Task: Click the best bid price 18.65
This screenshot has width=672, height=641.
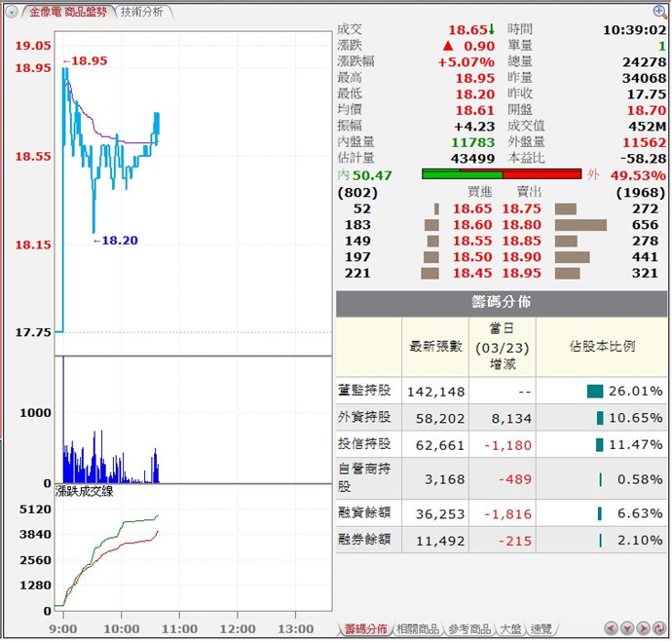Action: coord(472,208)
